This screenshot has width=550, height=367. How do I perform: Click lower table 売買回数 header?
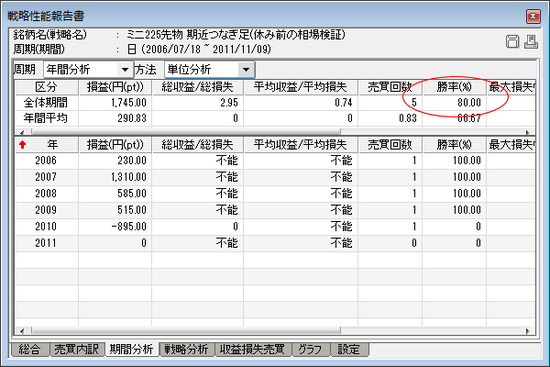click(x=390, y=145)
